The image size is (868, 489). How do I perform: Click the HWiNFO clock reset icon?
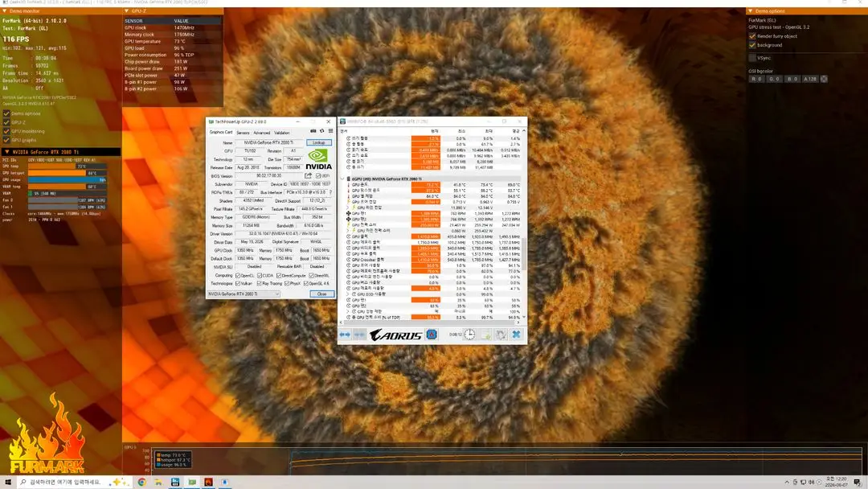click(469, 335)
